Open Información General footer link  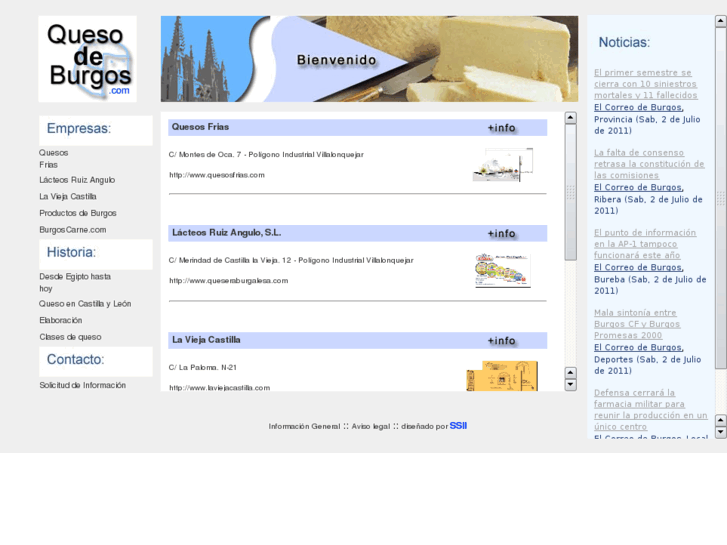304,426
